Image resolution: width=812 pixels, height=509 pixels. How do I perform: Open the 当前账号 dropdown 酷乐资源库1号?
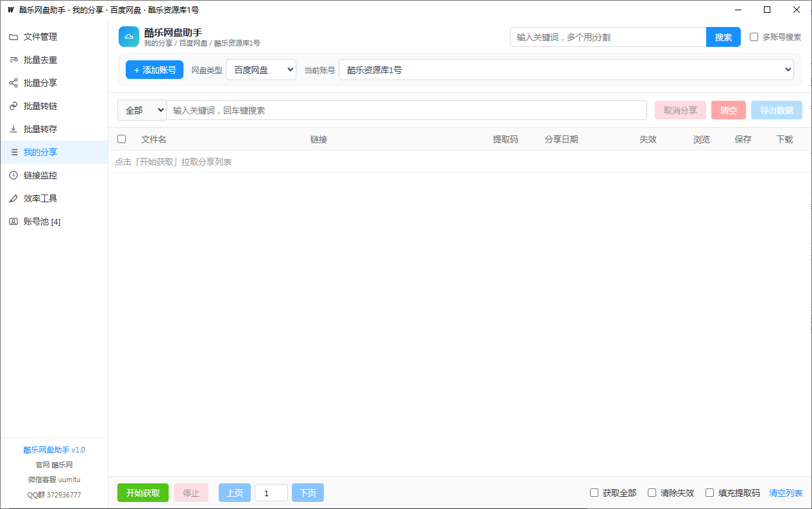[566, 70]
